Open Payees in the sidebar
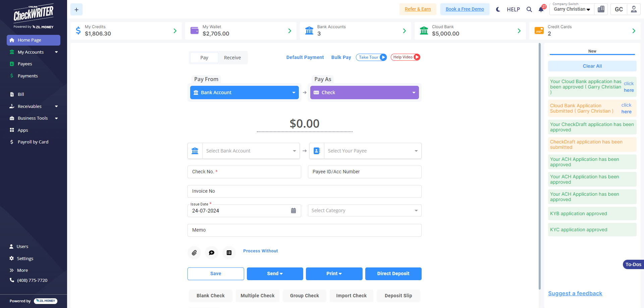This screenshot has height=308, width=644. 25,64
